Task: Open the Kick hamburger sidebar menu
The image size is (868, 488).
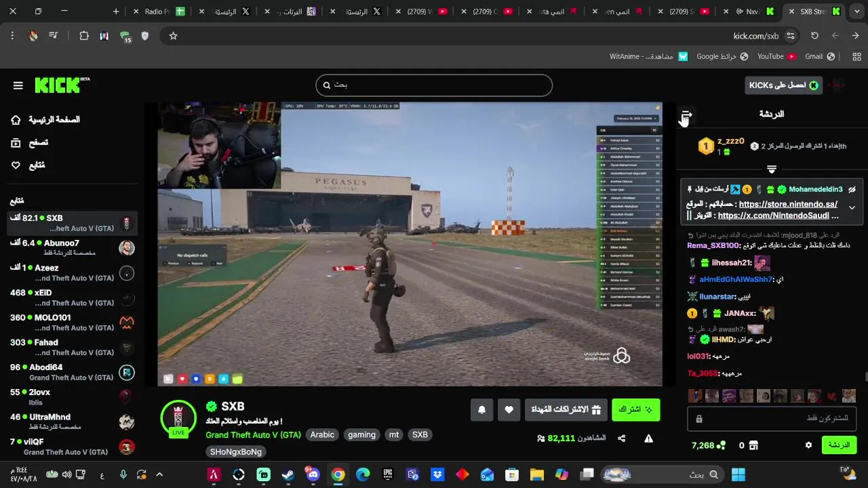Action: (x=18, y=85)
